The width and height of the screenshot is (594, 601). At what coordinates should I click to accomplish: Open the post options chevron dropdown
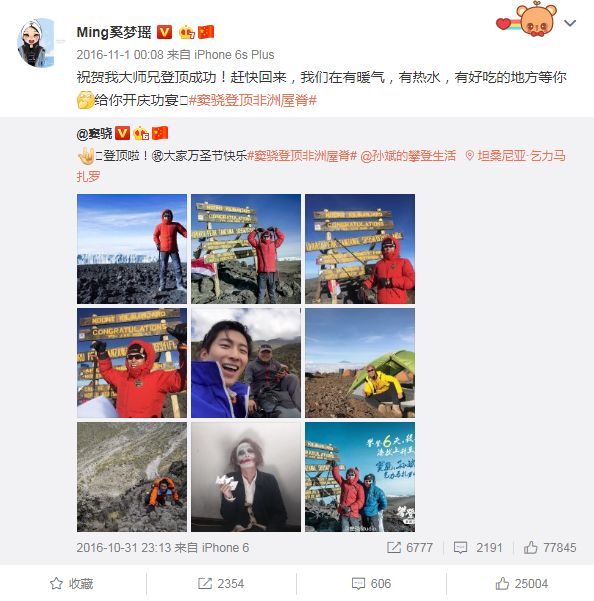pyautogui.click(x=570, y=23)
